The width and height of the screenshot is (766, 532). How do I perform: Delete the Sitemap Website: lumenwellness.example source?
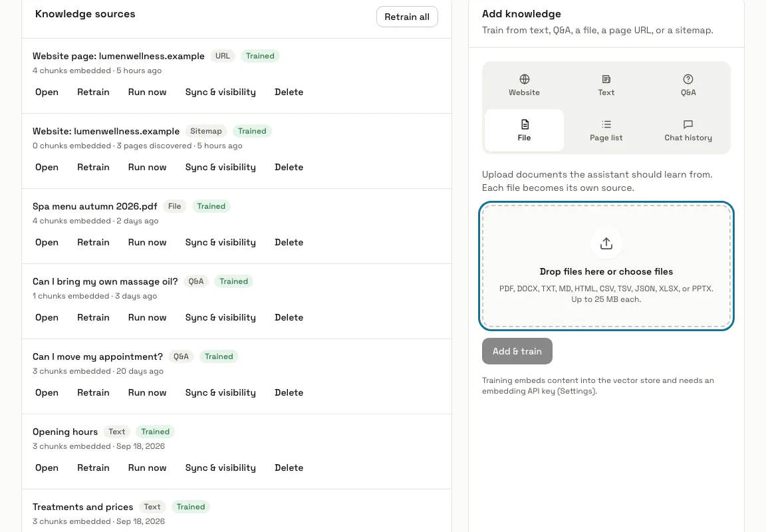click(x=289, y=167)
